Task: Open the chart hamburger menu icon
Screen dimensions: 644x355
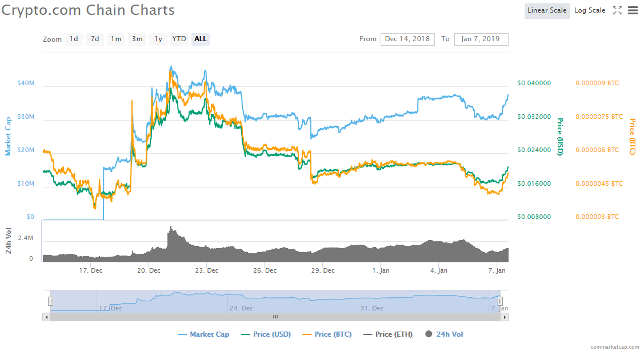Action: click(633, 10)
